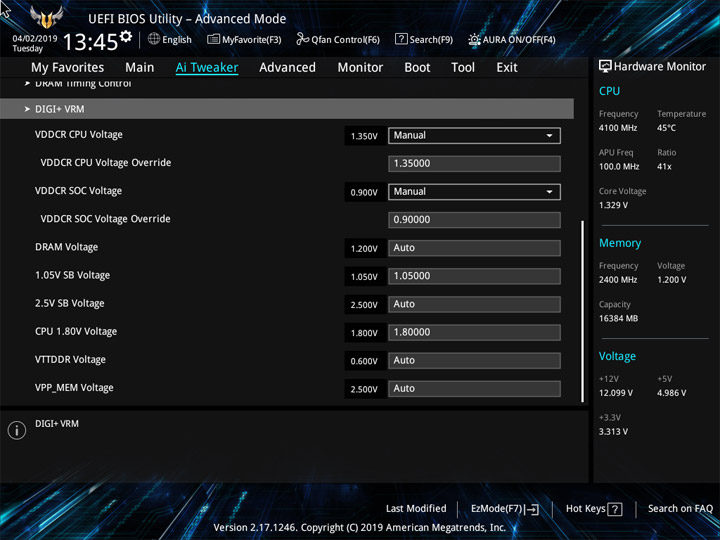Viewport: 720px width, 540px height.
Task: Click the EzMode arrow switch icon
Action: (532, 509)
